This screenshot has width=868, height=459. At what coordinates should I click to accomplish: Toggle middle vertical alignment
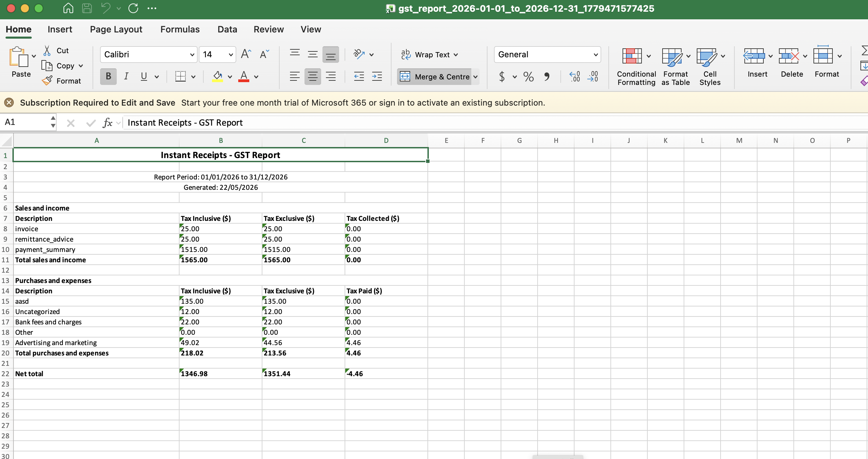click(x=312, y=54)
